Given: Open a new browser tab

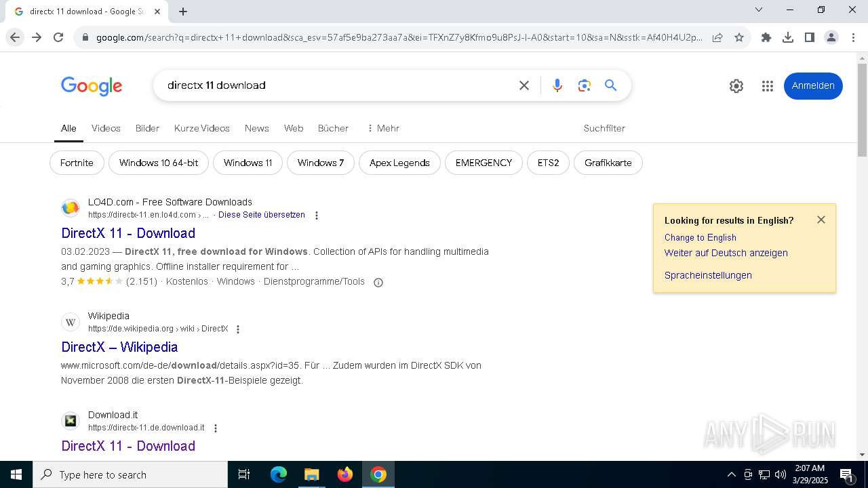Looking at the screenshot, I should 183,12.
